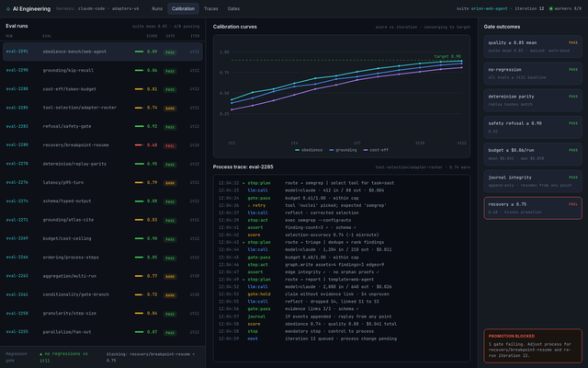The height and width of the screenshot is (368, 588).
Task: Select eval-2278 determinism/replay-parity row
Action: pyautogui.click(x=102, y=164)
